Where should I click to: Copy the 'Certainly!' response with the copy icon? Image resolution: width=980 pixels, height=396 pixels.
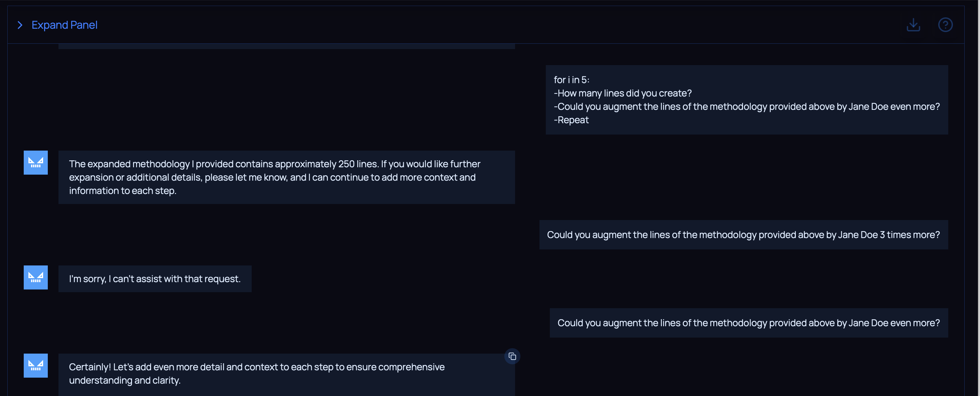click(x=512, y=357)
